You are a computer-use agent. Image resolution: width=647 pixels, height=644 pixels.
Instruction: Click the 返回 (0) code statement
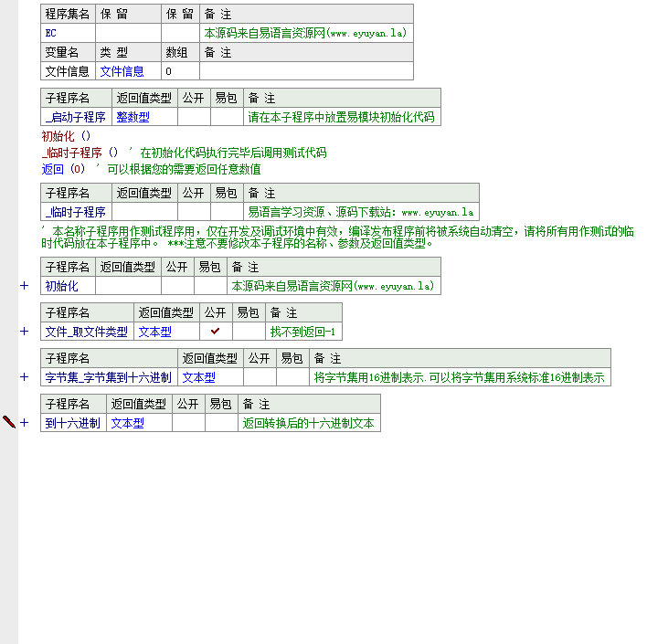(x=64, y=169)
